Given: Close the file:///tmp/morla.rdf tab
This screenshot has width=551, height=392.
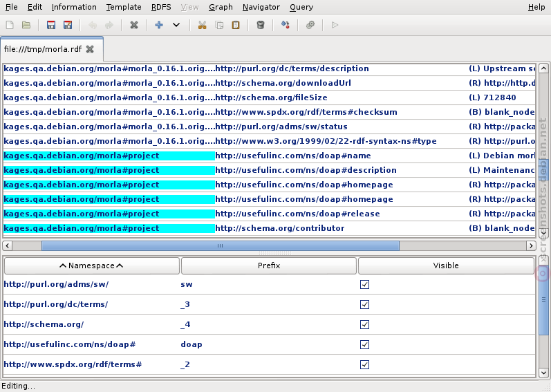Looking at the screenshot, I should [90, 49].
